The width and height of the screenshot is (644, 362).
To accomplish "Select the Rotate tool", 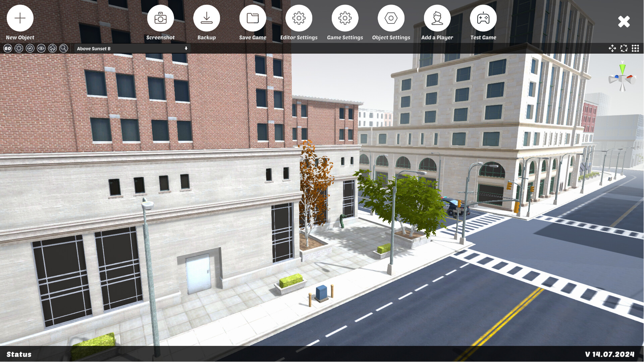I will pyautogui.click(x=624, y=48).
